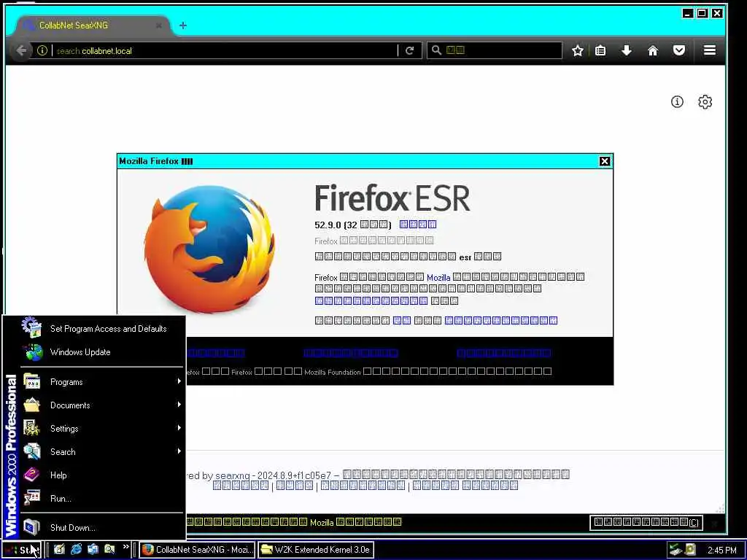
Task: Click the Shut Down monitor icon
Action: [31, 527]
